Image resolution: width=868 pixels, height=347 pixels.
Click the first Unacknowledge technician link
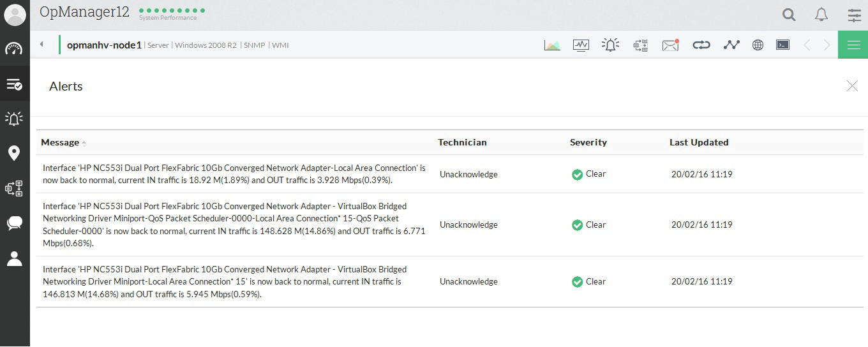pyautogui.click(x=468, y=174)
